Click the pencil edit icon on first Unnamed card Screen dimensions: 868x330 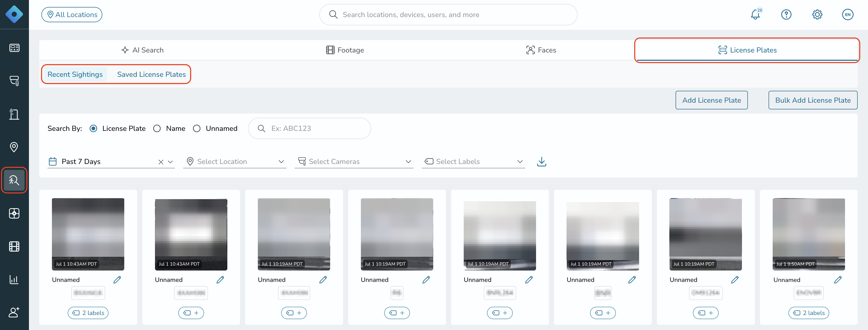117,280
